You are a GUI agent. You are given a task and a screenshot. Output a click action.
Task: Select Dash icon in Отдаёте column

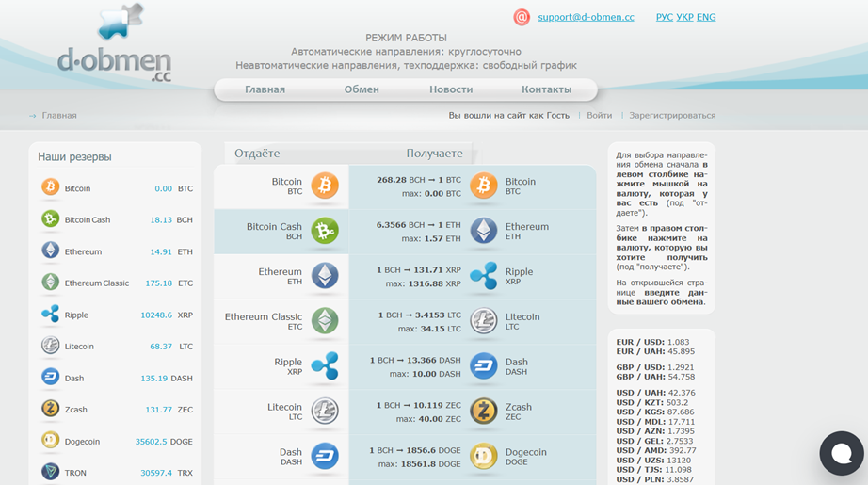coord(325,456)
